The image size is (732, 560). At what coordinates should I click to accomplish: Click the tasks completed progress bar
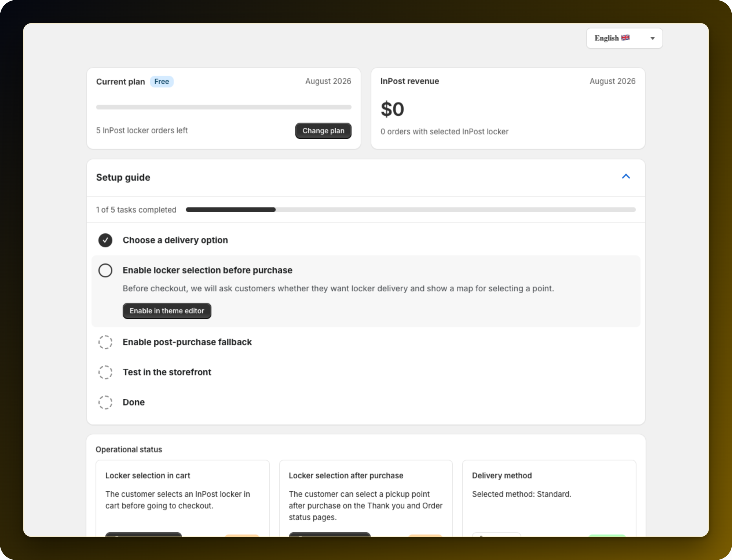pyautogui.click(x=411, y=210)
